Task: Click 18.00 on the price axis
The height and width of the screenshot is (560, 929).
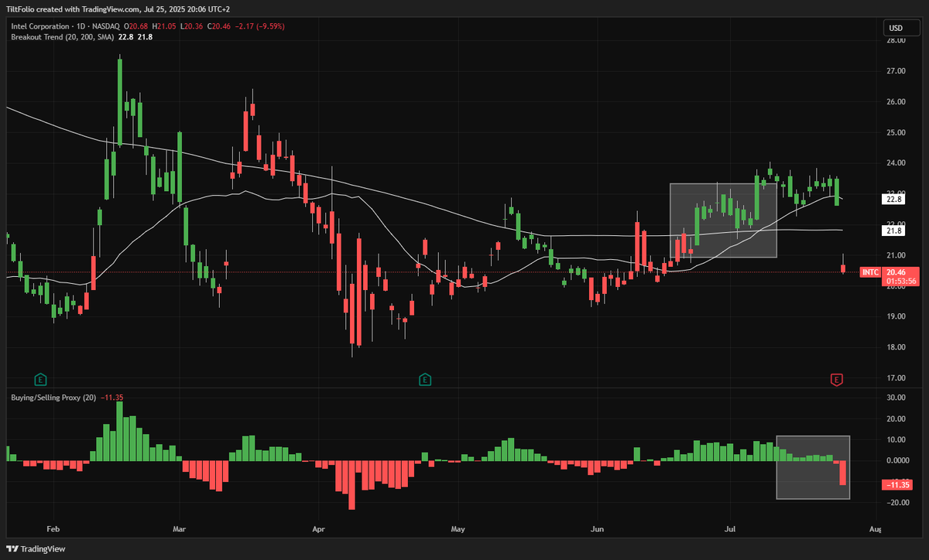Action: pyautogui.click(x=896, y=347)
